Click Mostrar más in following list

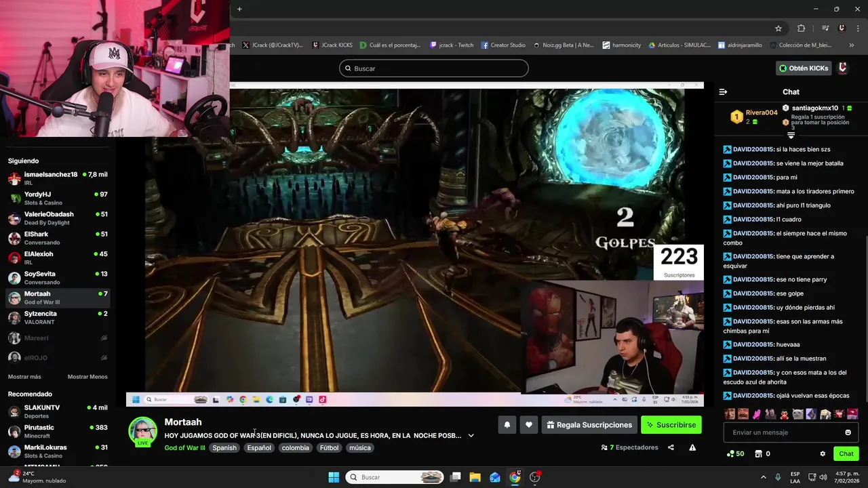(24, 377)
